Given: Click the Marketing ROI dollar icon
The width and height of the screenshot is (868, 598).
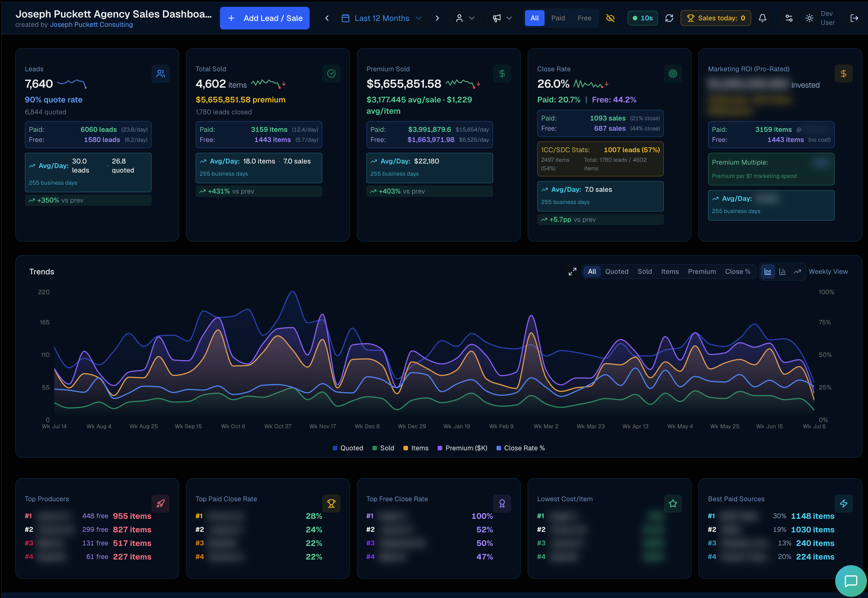Looking at the screenshot, I should (x=844, y=74).
